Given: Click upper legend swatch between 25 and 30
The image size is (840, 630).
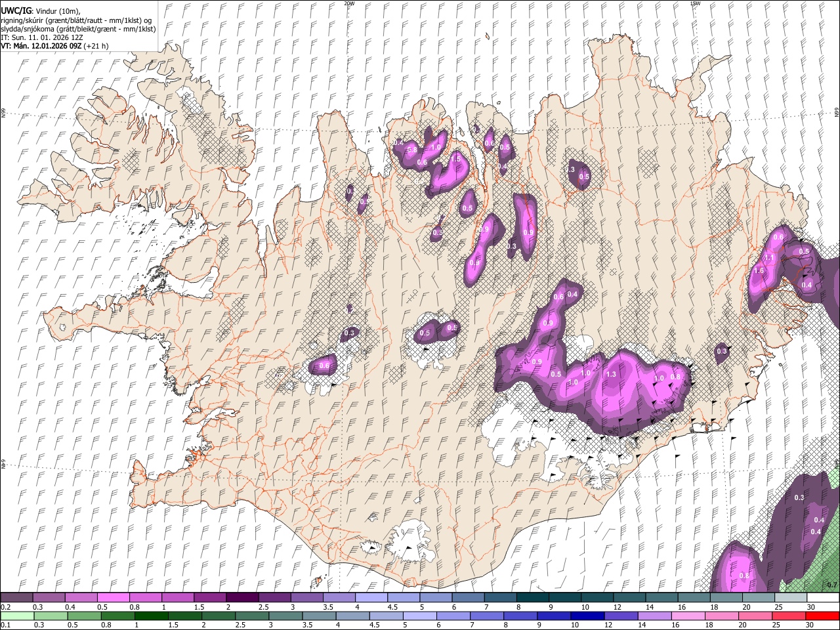Looking at the screenshot, I should (790, 598).
